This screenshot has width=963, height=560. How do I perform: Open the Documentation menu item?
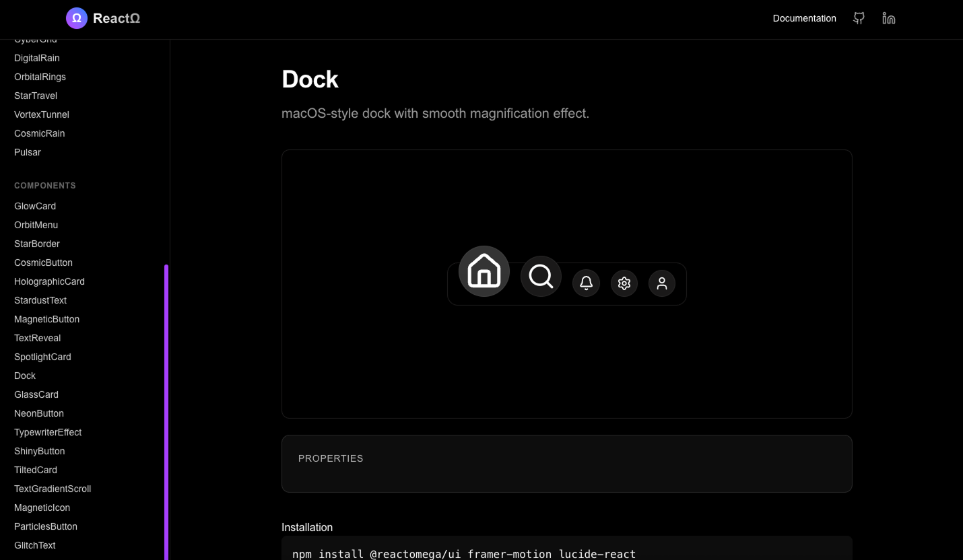click(804, 18)
